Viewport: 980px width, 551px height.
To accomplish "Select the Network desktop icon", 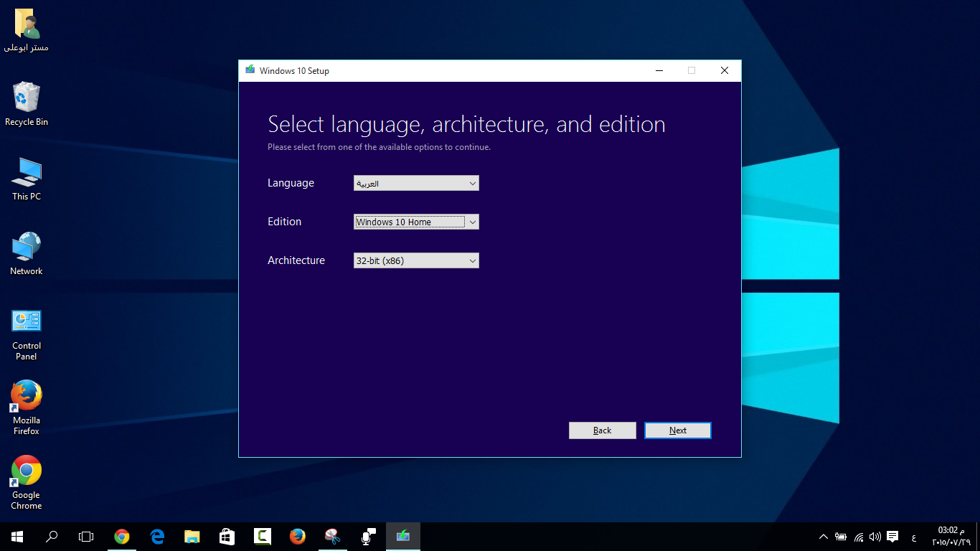I will (27, 253).
